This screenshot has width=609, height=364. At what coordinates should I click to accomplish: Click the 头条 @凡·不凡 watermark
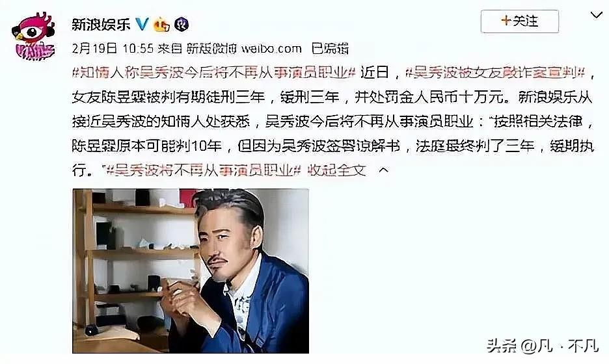click(542, 345)
